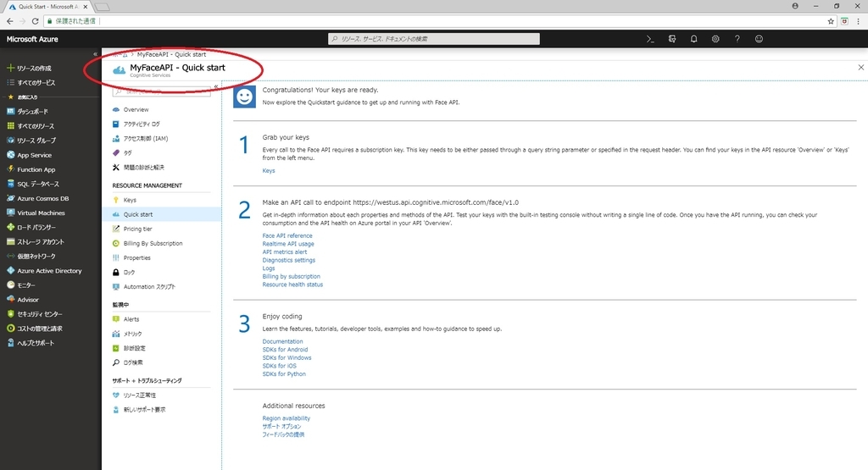Open ダッシュボード in the sidebar
868x470 pixels.
32,111
